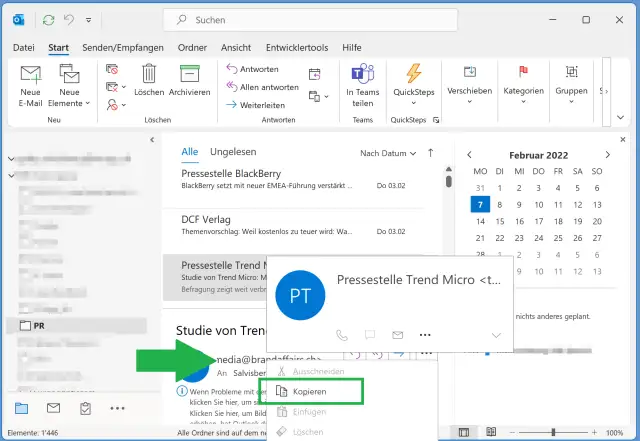Open more options on the contact card
The width and height of the screenshot is (640, 441).
pos(425,335)
